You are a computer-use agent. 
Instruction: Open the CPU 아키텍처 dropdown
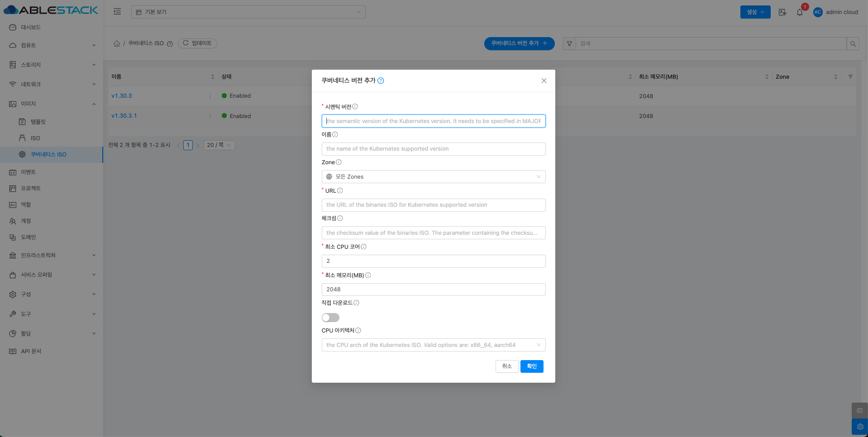(x=433, y=345)
